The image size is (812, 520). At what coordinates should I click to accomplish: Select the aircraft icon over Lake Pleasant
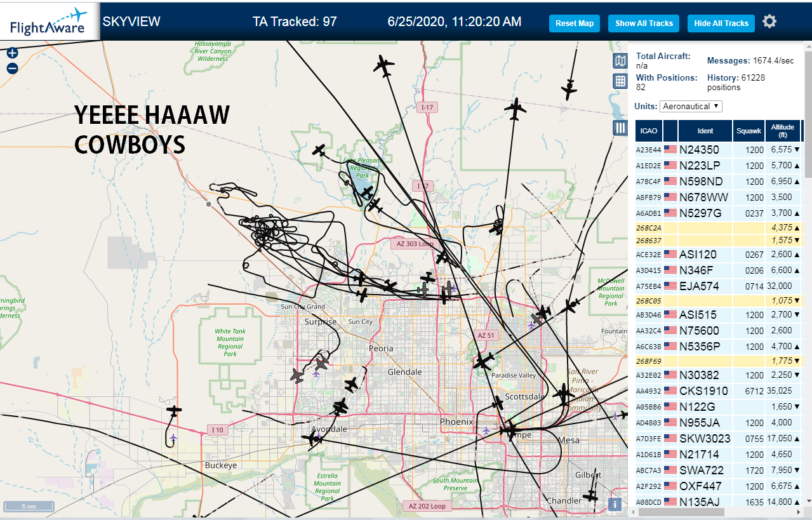[367, 192]
